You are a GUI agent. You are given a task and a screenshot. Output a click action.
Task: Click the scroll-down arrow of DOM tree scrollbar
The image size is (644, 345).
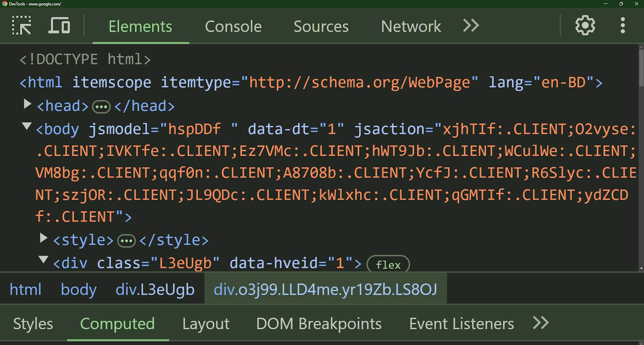[641, 268]
